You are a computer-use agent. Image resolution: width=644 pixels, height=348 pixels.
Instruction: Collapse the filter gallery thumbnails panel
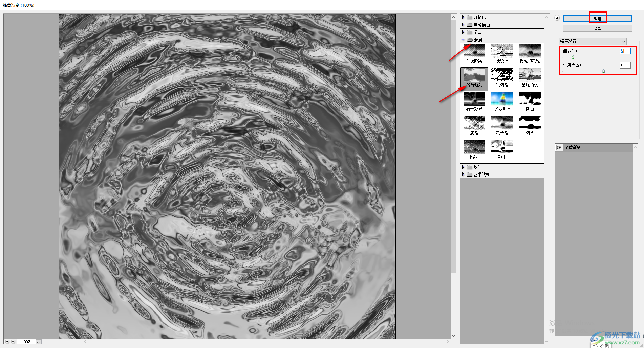[557, 18]
